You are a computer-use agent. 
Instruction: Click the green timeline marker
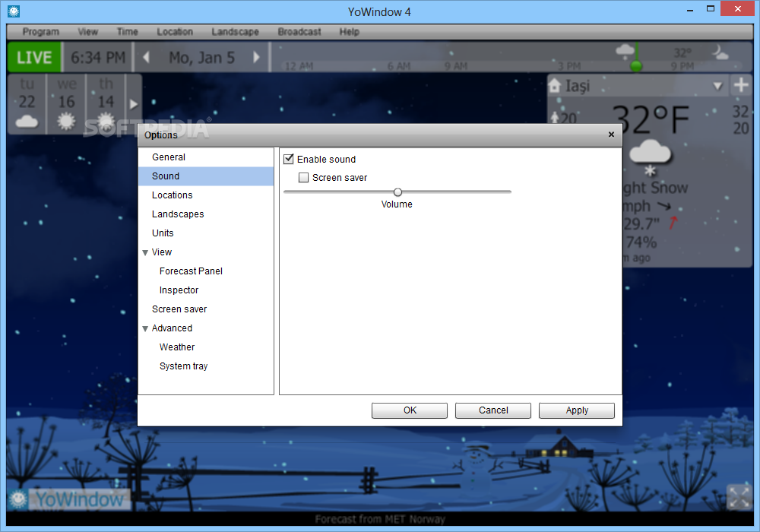click(x=636, y=66)
